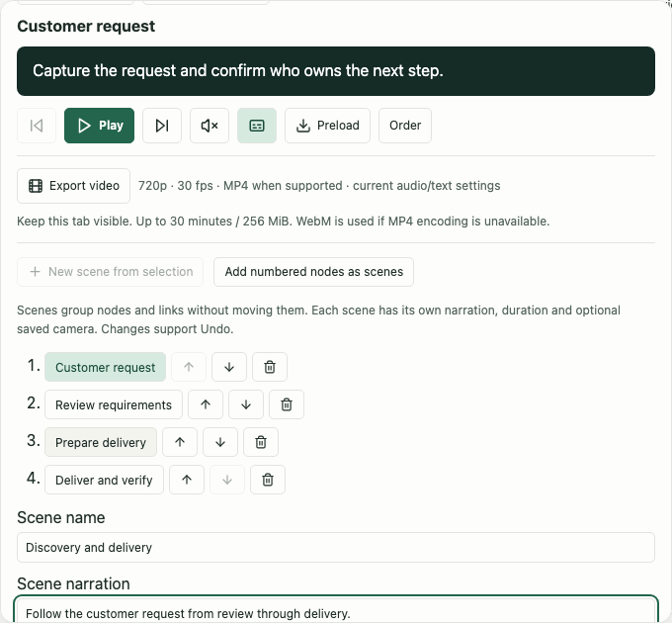The width and height of the screenshot is (672, 623).
Task: Click the dark narration caption banner
Action: (x=336, y=71)
